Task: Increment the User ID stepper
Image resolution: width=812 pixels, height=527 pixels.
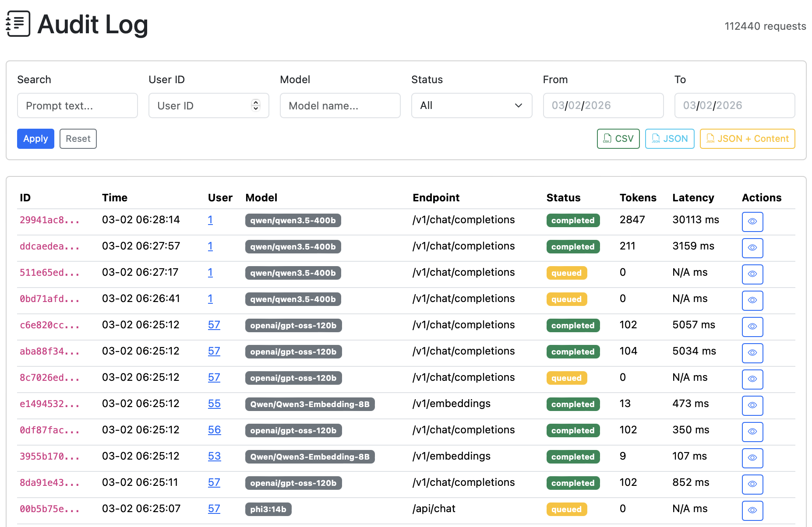Action: click(255, 103)
